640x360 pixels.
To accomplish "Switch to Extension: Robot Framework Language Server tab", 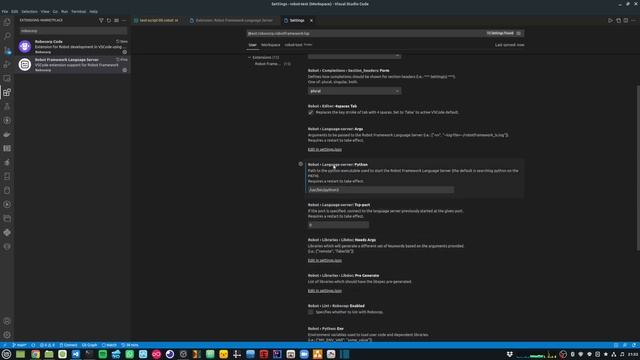I will click(233, 20).
